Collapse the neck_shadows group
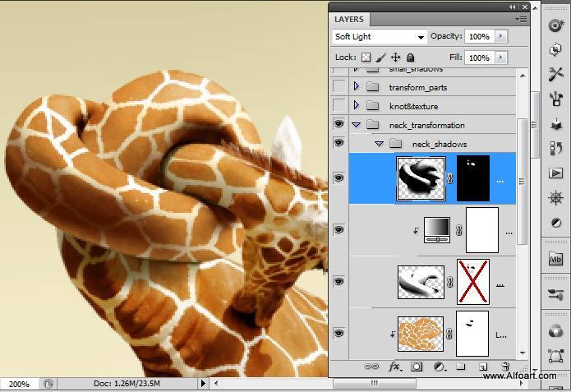571x392 pixels. pos(380,144)
